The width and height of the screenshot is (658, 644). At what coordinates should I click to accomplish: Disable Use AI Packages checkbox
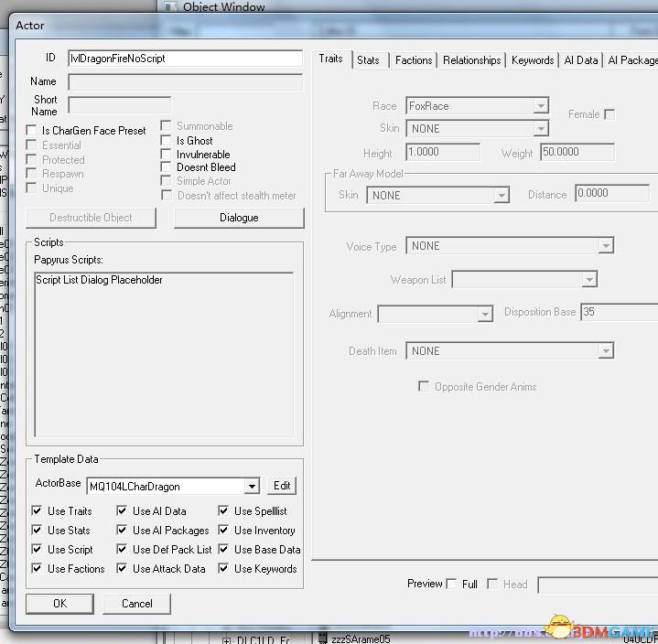tap(123, 531)
